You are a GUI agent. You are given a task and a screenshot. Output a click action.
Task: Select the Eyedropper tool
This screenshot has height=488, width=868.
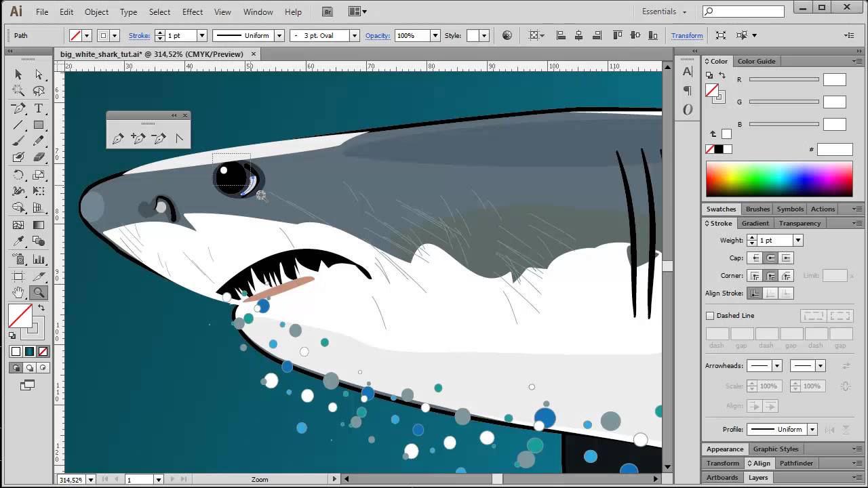click(18, 241)
